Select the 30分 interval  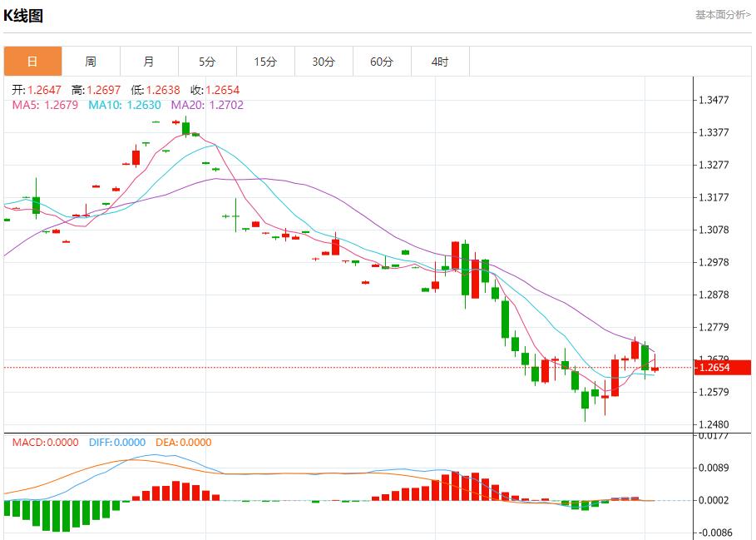tap(324, 61)
